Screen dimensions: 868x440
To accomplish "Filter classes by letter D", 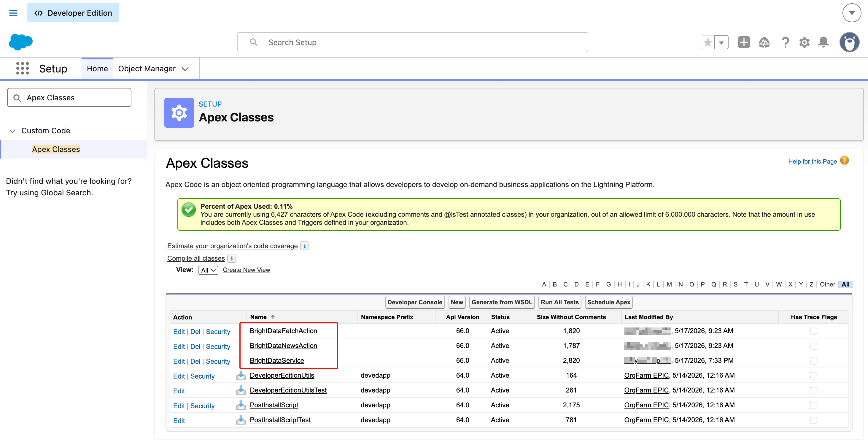I will (576, 284).
